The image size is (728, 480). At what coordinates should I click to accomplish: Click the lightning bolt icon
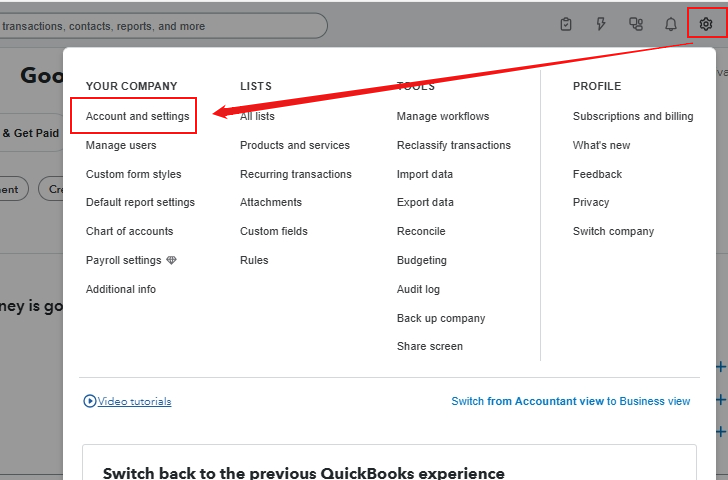tap(601, 24)
